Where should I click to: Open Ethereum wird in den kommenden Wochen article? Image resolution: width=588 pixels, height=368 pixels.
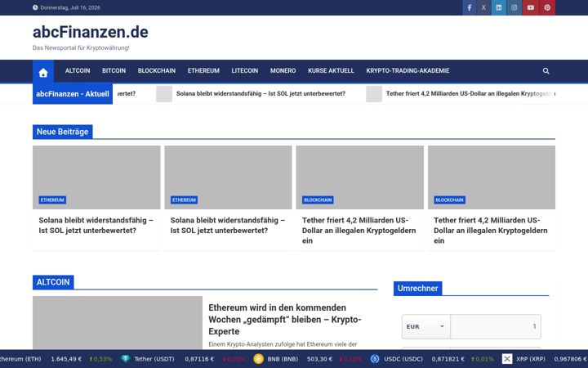(285, 320)
